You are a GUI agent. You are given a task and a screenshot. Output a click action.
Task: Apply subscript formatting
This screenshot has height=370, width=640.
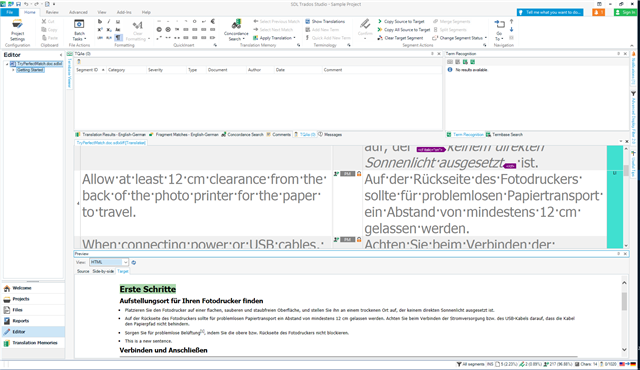(109, 29)
